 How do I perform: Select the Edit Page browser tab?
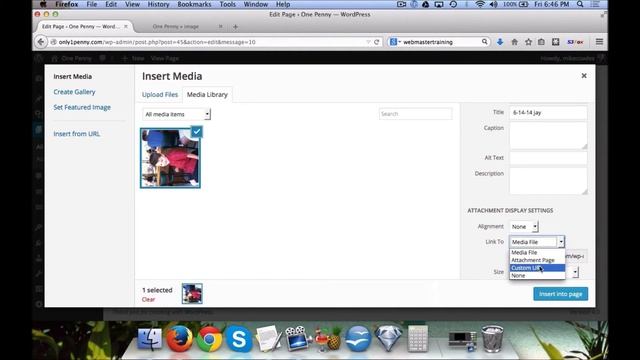[84, 27]
